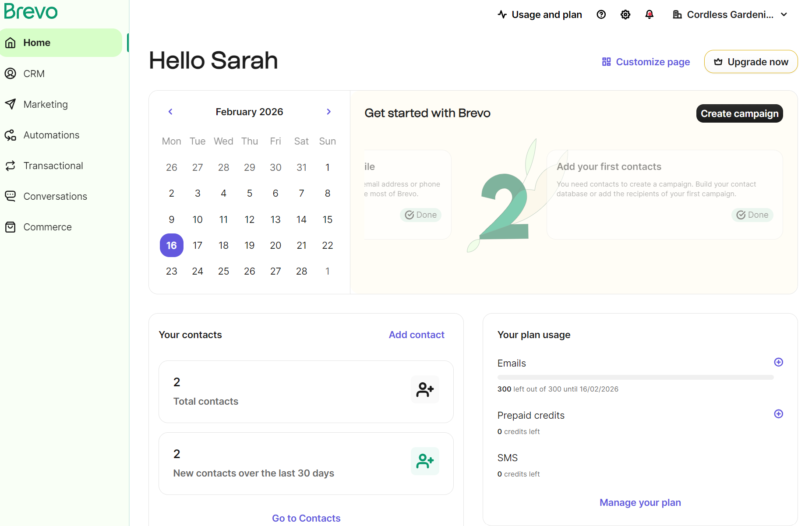812x526 pixels.
Task: Check notifications via bell icon
Action: point(650,14)
